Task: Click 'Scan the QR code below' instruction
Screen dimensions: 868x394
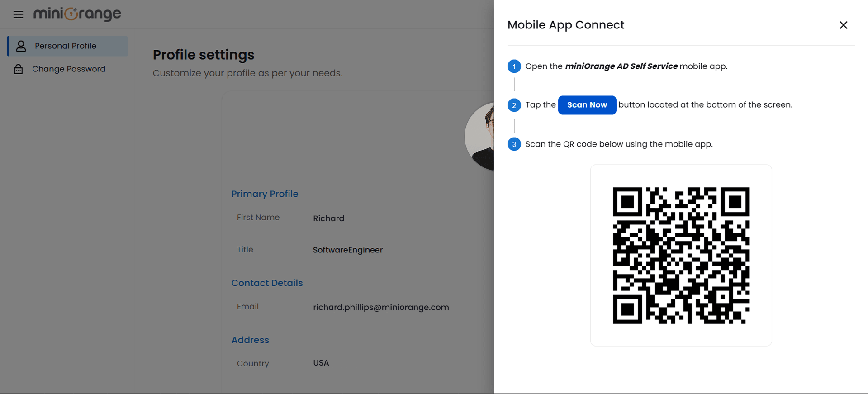Action: tap(619, 144)
